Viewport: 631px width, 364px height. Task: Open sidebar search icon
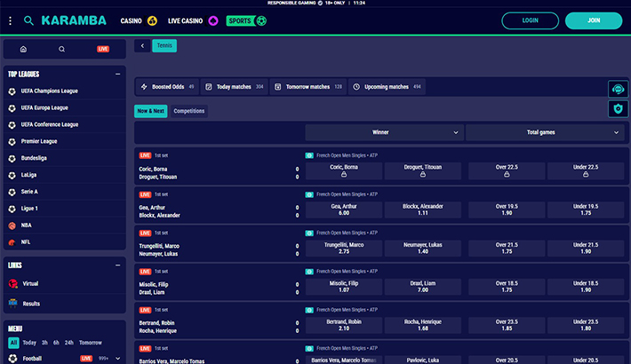(x=61, y=49)
